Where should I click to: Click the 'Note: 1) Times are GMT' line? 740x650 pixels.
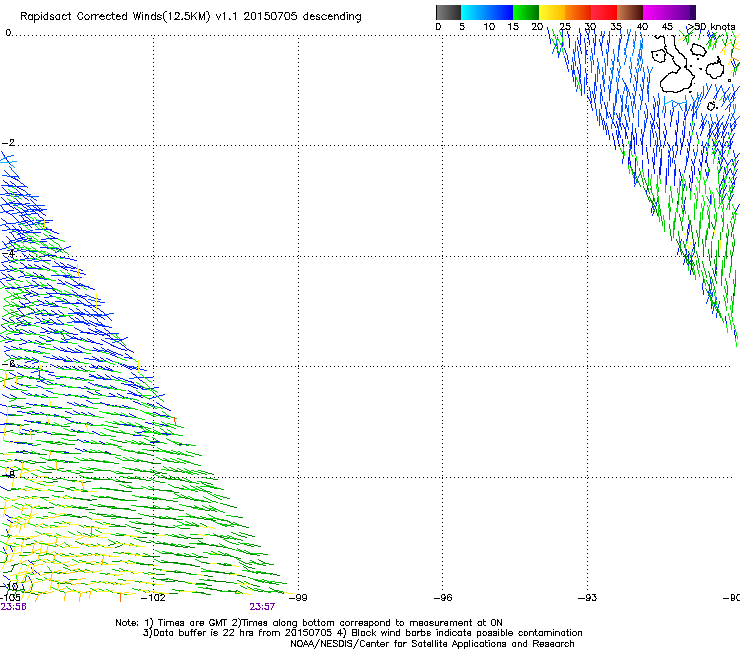click(x=309, y=623)
